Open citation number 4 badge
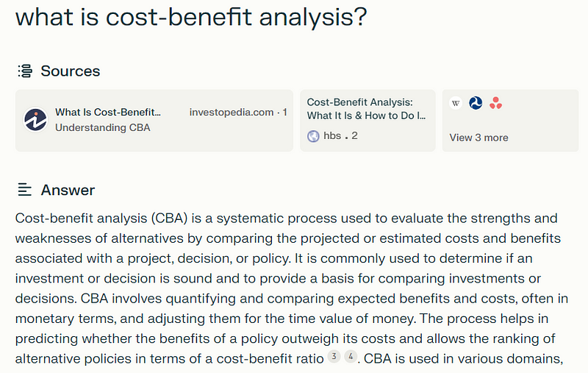588x373 pixels. click(351, 357)
